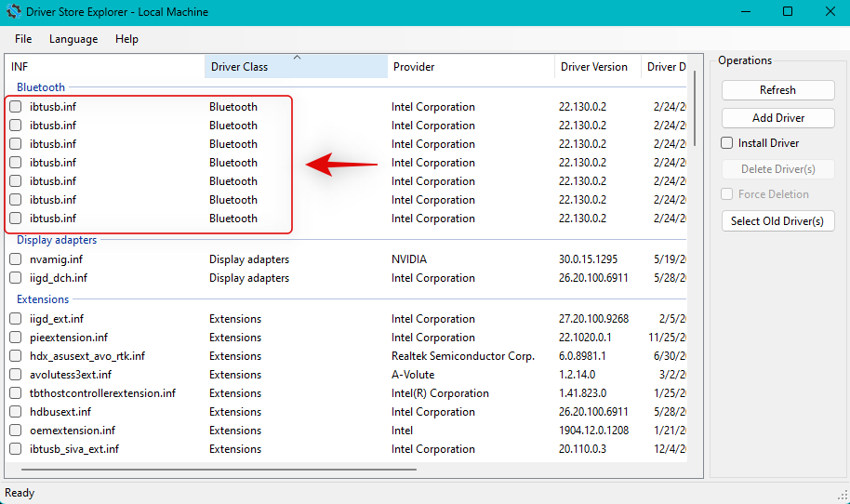Click the version 1904.12.0.1208 cell
Image resolution: width=850 pixels, height=504 pixels.
593,431
